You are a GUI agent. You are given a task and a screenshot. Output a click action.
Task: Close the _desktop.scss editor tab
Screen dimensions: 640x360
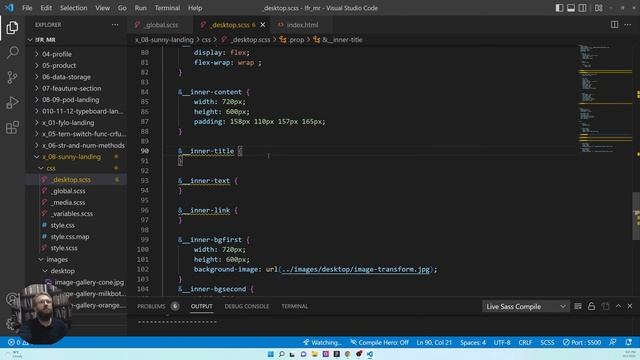point(262,25)
